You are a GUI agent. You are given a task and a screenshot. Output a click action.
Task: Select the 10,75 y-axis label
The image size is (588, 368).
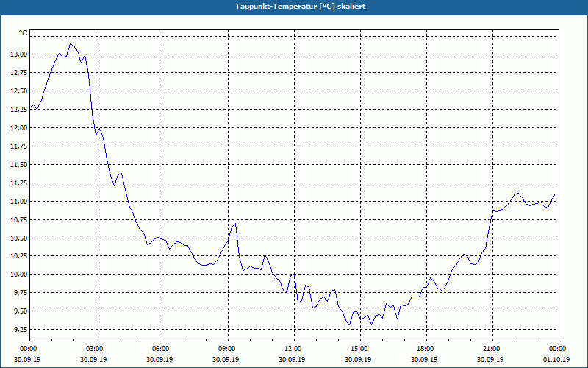click(19, 219)
